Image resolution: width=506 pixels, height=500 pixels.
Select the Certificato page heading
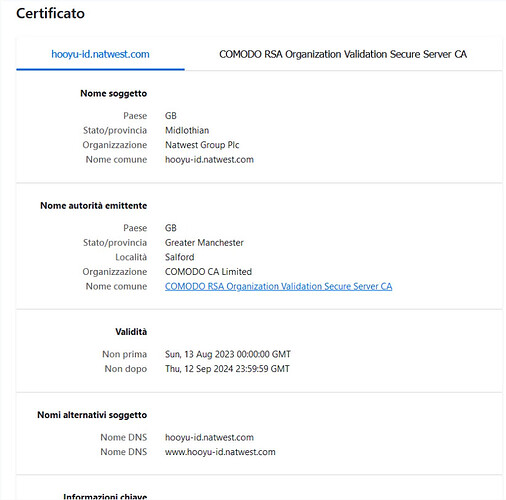coord(50,13)
